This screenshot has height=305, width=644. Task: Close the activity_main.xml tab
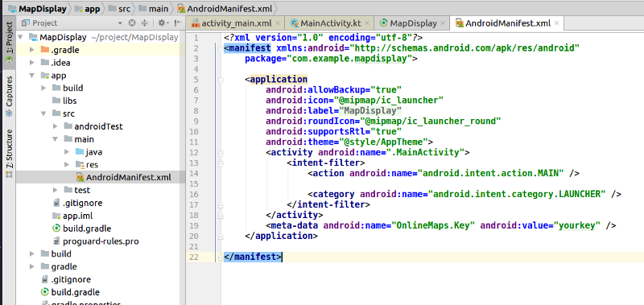point(277,23)
